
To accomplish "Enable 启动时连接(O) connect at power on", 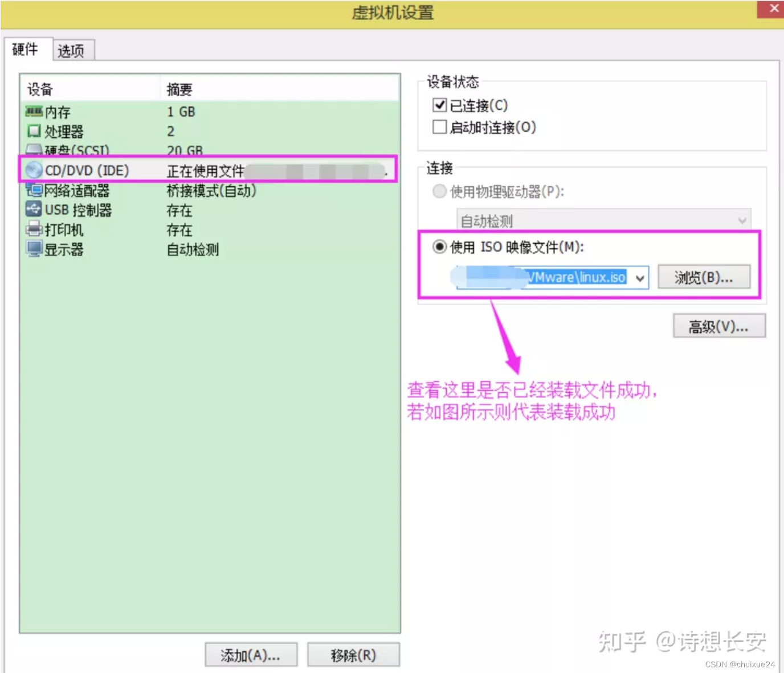I will (439, 126).
